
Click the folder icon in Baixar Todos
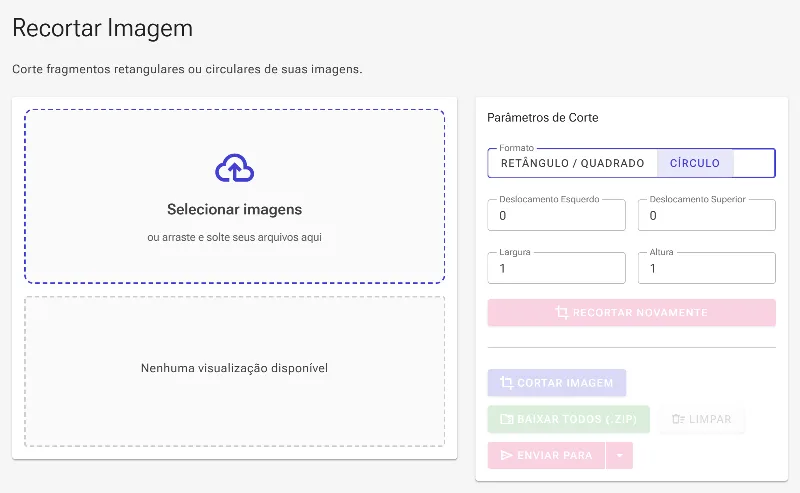click(x=507, y=419)
